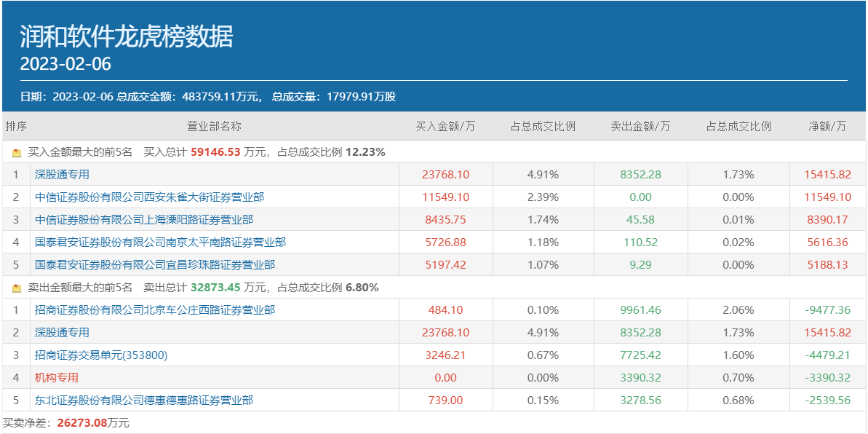Click the 净额/万 column header

827,126
